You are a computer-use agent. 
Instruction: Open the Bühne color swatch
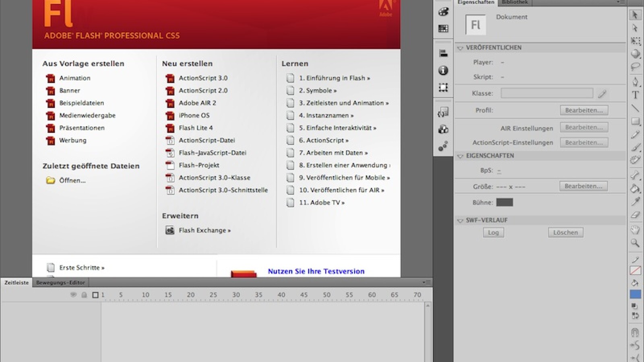(x=504, y=202)
